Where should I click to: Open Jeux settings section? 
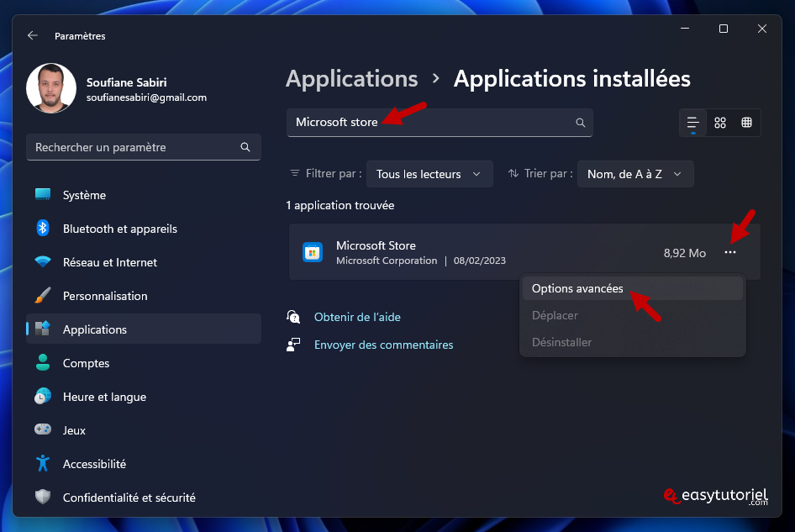[x=144, y=430]
